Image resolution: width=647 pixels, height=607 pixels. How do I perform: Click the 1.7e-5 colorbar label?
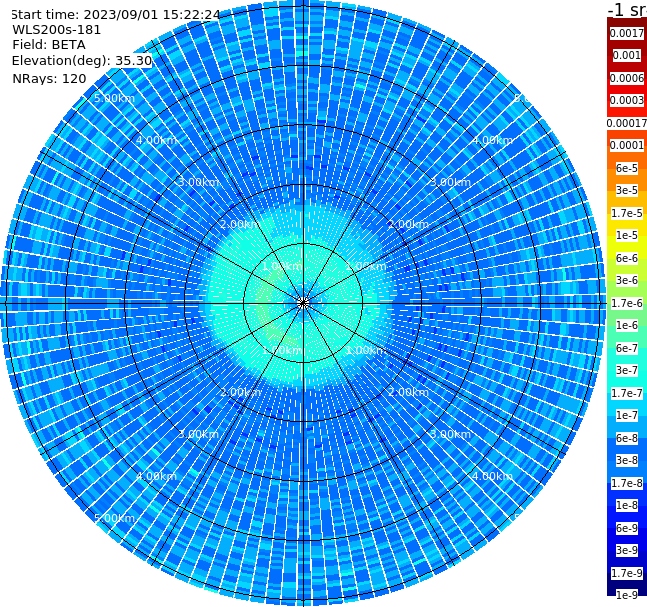click(x=627, y=213)
